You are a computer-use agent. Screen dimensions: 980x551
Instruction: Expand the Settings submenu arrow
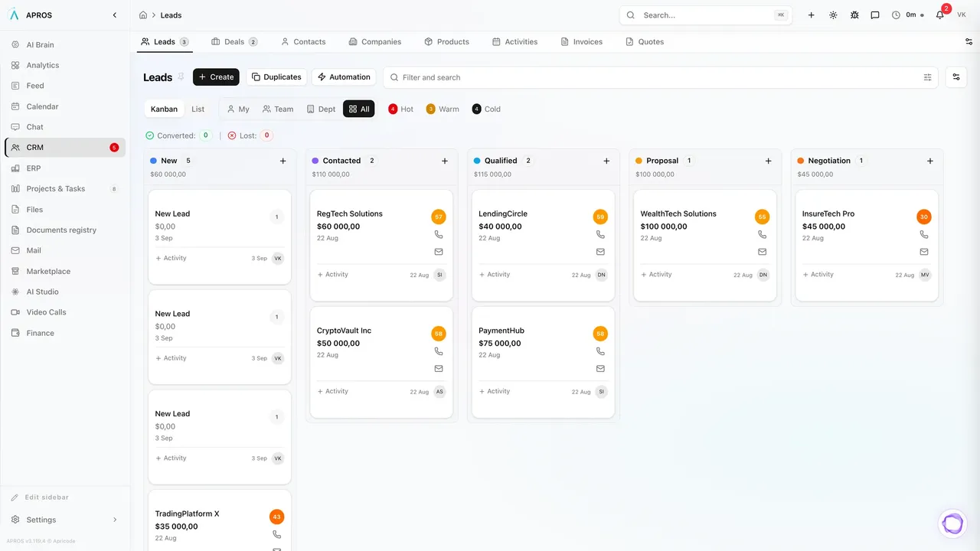(x=115, y=520)
